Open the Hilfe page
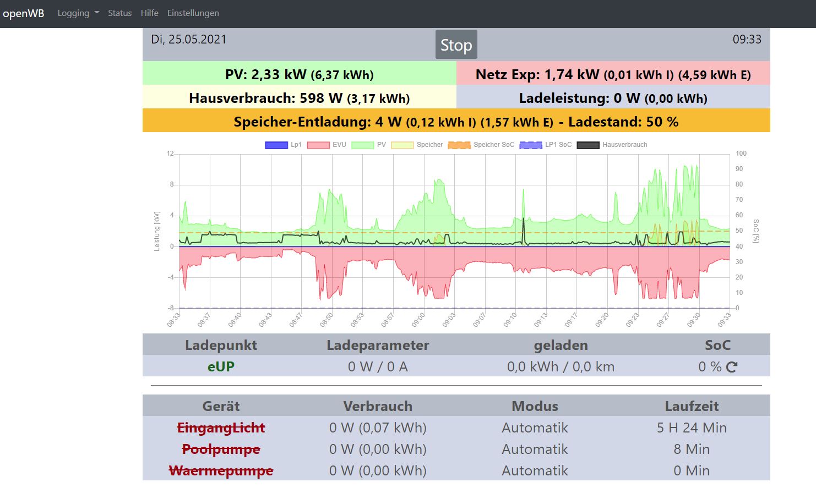 point(149,13)
